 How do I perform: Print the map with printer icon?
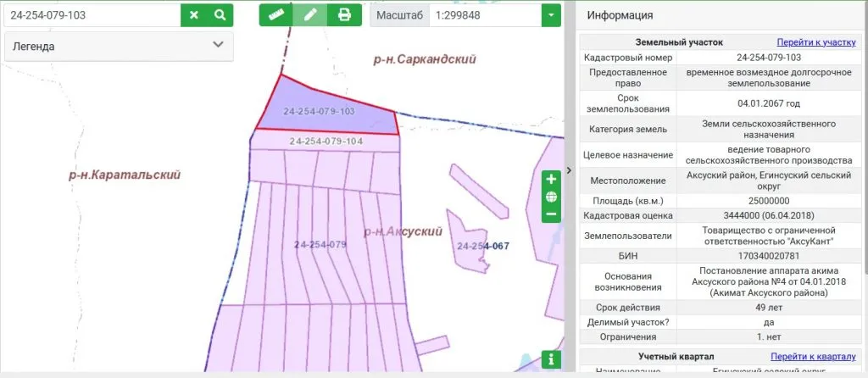(x=344, y=15)
